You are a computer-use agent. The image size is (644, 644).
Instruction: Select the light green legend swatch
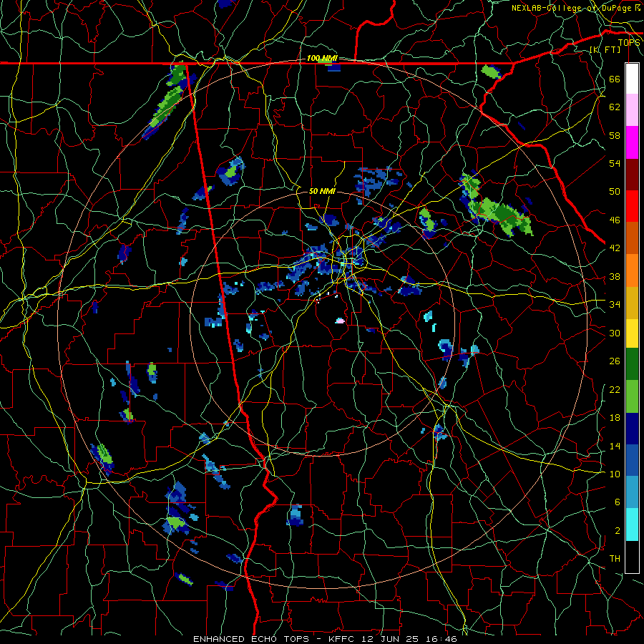point(632,396)
